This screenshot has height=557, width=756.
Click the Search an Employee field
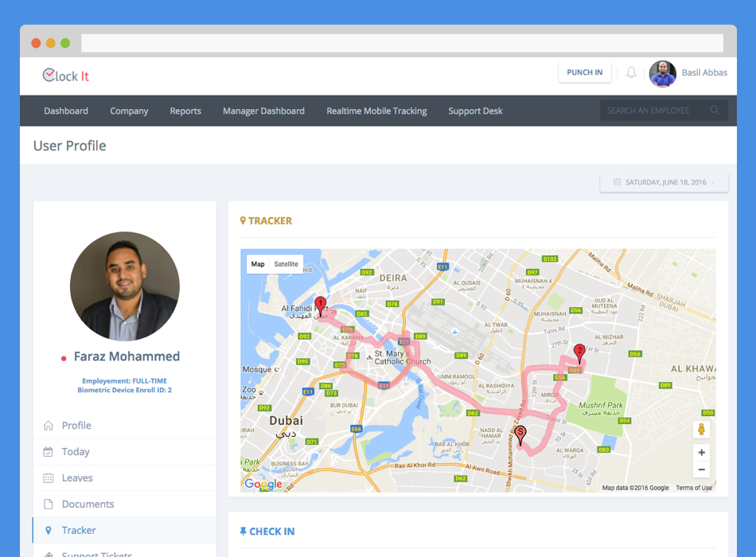664,111
